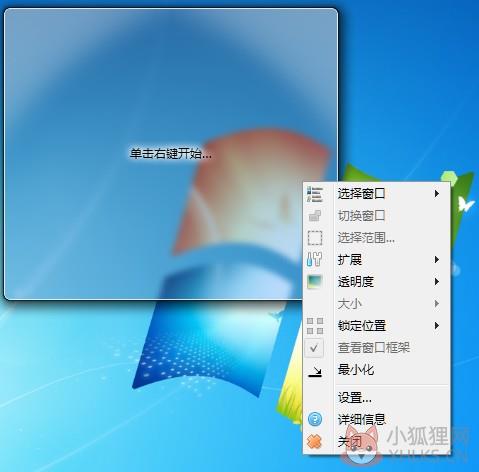Select the 查看窗口框架 menu entry

376,348
